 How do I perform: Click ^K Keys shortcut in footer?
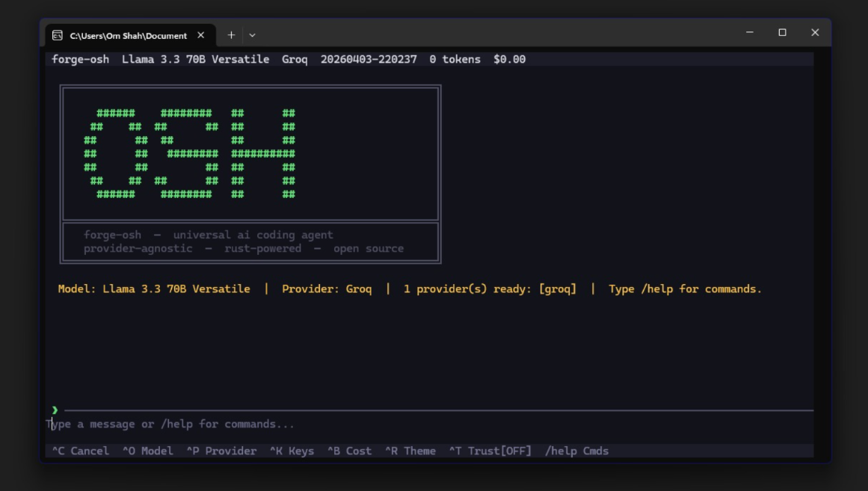pos(292,451)
